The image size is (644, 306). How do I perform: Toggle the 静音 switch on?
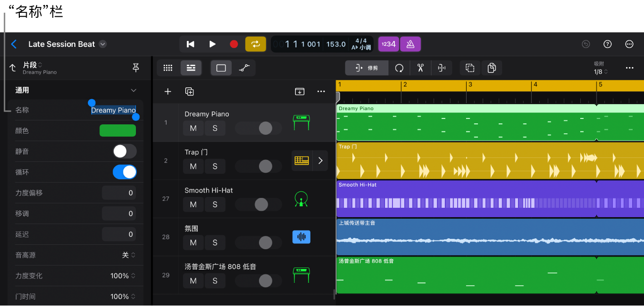(x=125, y=151)
